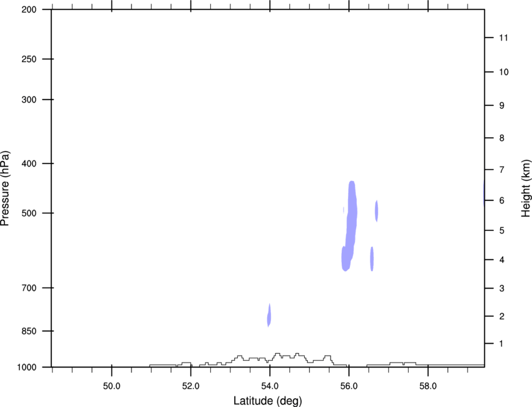532x407 pixels.
Task: Click the 10 km height tick label
Action: tap(504, 72)
